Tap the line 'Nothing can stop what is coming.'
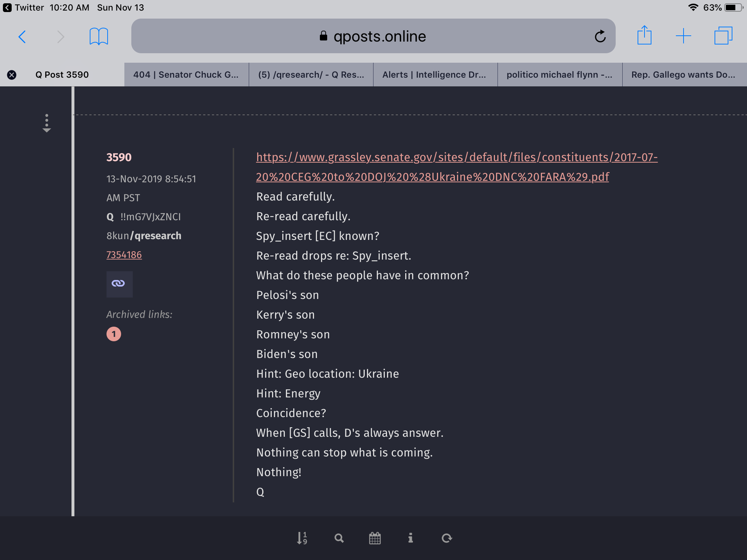Image resolution: width=747 pixels, height=560 pixels. click(344, 452)
